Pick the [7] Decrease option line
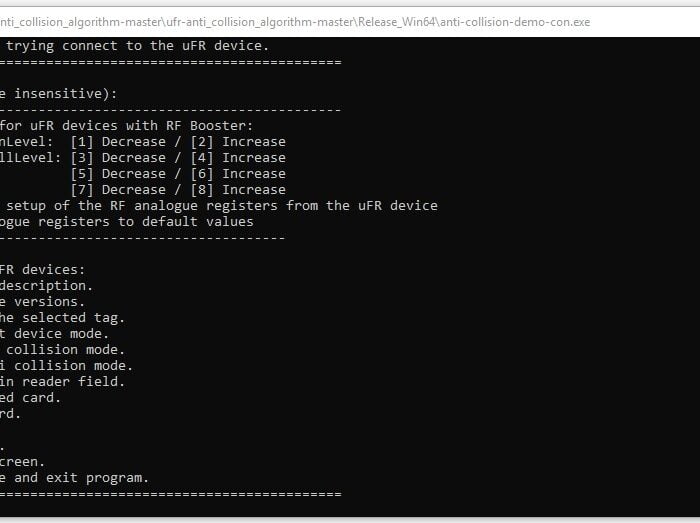700x523 pixels. tap(118, 190)
